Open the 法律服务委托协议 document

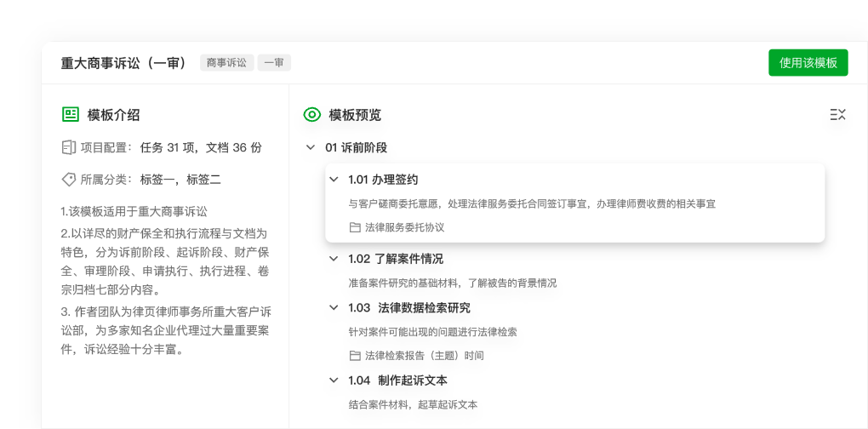405,227
